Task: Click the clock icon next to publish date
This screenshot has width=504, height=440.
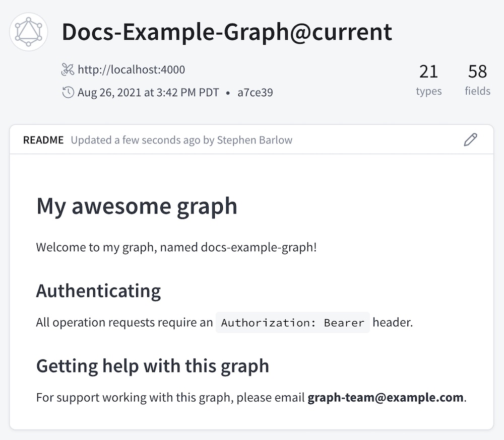Action: click(68, 92)
